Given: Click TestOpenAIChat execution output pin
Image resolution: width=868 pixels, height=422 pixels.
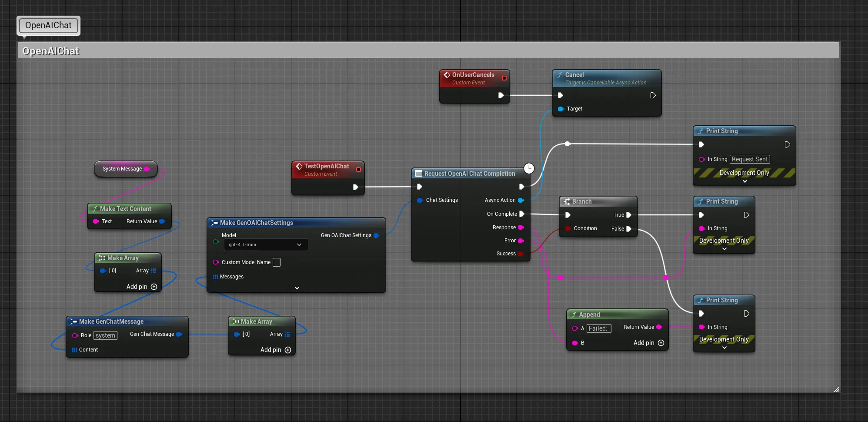Looking at the screenshot, I should tap(355, 187).
